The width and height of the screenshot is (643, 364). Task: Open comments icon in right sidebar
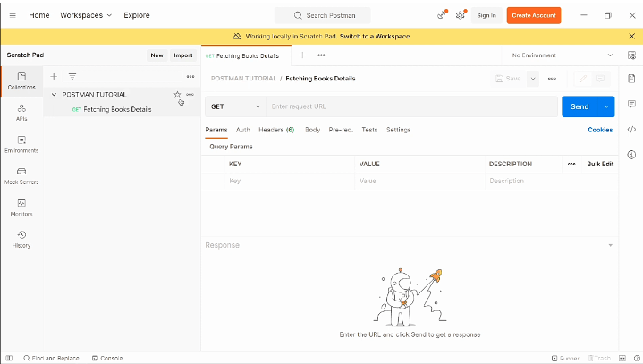(631, 104)
